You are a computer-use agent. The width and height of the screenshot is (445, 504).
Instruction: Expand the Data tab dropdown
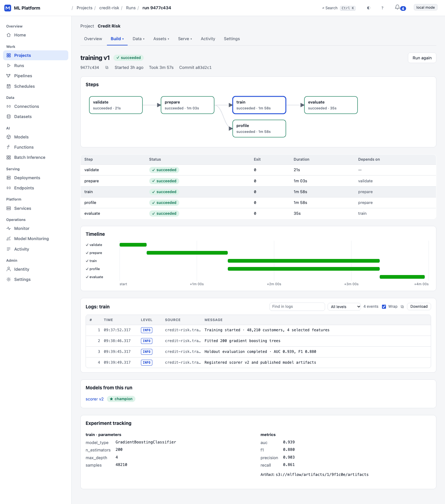pos(138,39)
